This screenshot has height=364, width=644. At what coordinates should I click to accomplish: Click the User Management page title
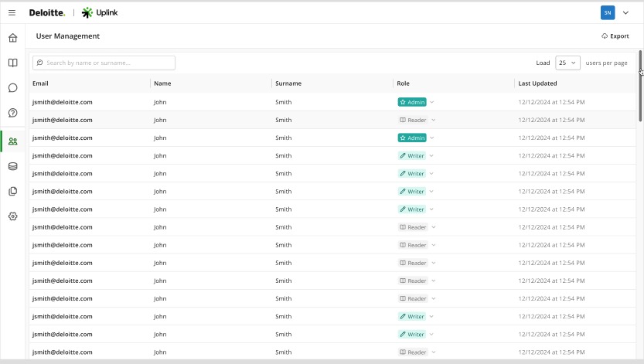pyautogui.click(x=68, y=36)
